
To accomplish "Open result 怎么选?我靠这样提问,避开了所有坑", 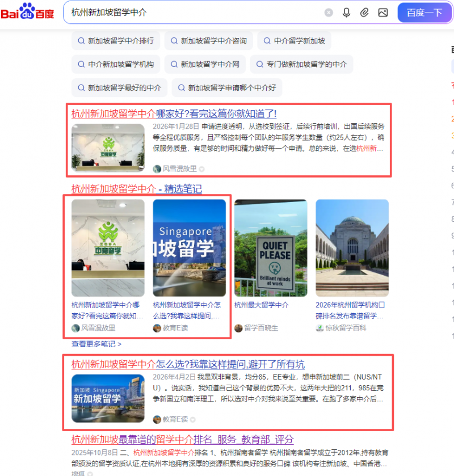I will tap(188, 364).
